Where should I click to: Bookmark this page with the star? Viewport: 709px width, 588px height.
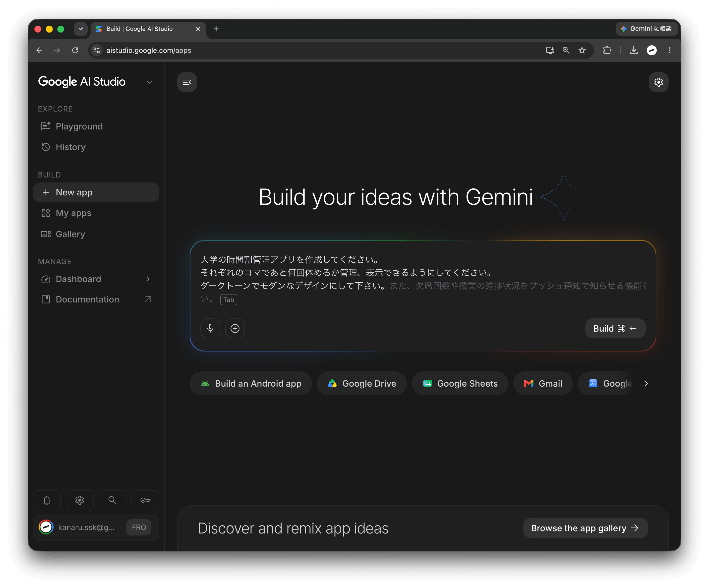[x=582, y=50]
